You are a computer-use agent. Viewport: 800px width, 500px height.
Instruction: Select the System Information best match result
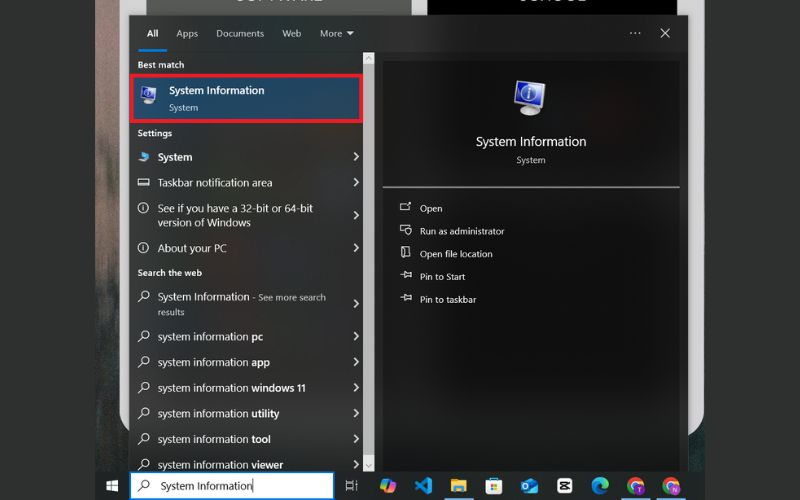[246, 98]
